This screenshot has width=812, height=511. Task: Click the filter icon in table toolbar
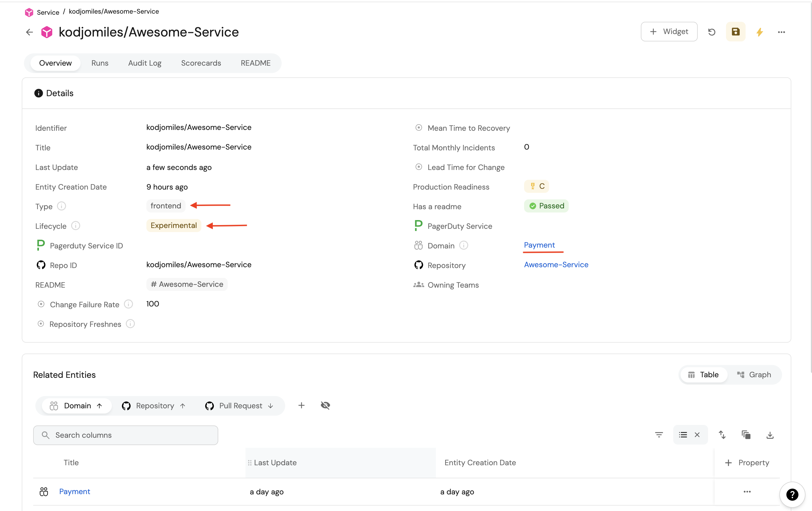[x=659, y=435]
